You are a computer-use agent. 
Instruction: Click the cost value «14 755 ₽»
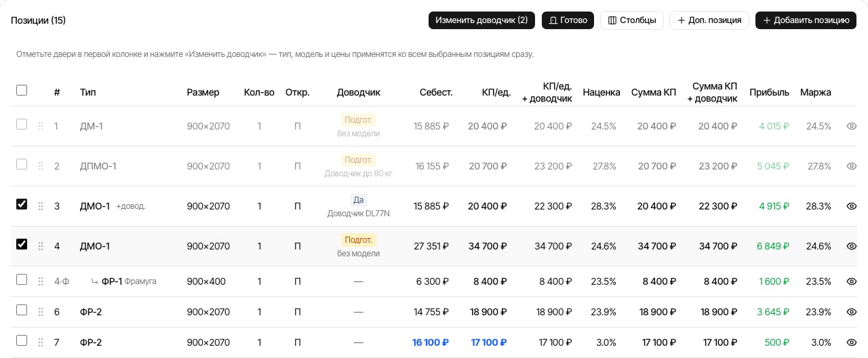(431, 312)
